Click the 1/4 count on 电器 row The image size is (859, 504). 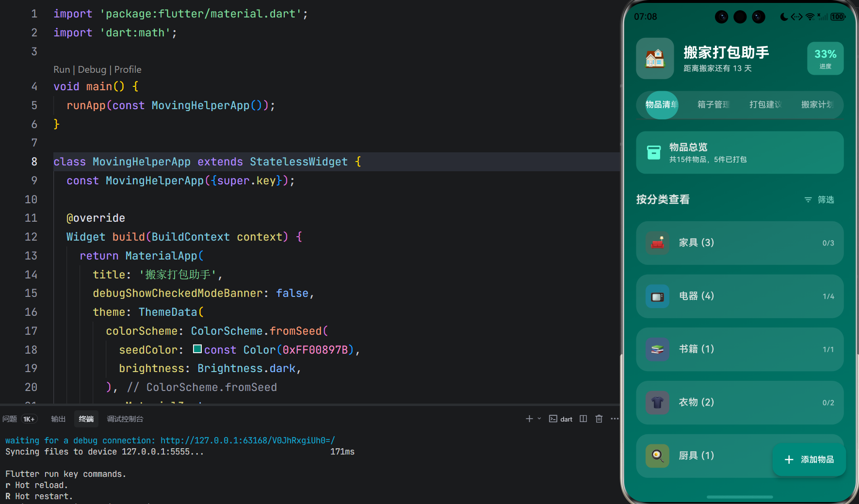click(828, 296)
